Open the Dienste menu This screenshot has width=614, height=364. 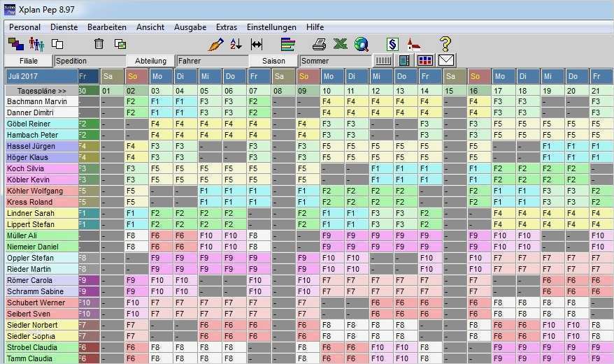click(64, 27)
